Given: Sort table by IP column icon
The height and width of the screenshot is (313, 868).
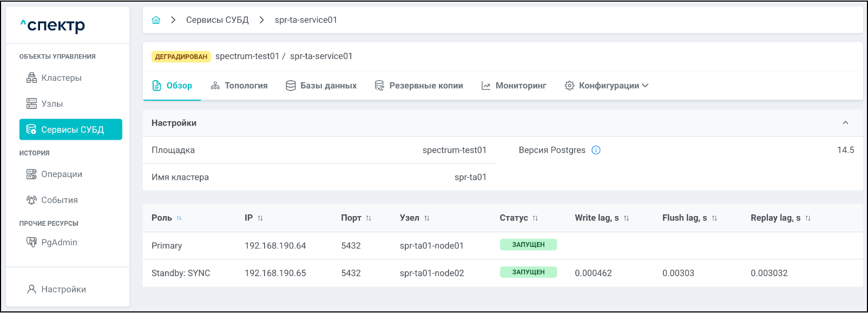Looking at the screenshot, I should point(260,218).
